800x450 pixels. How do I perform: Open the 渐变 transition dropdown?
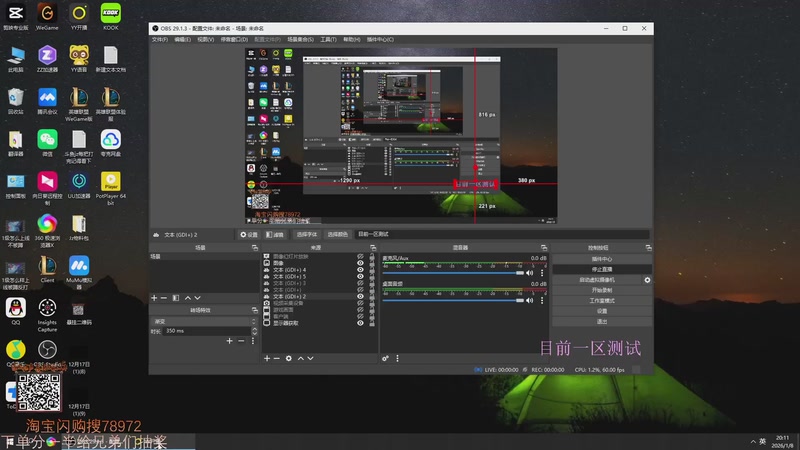[x=204, y=321]
